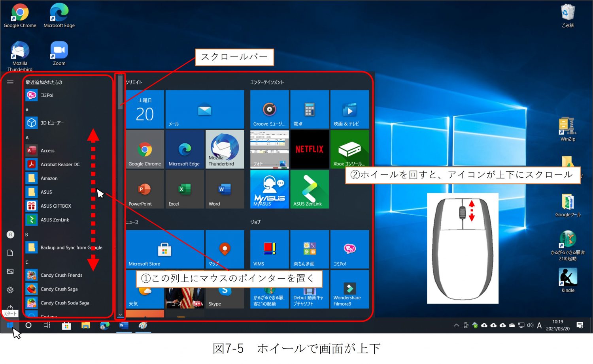Select Access in the app list
Image resolution: width=593 pixels, height=364 pixels.
click(x=68, y=150)
